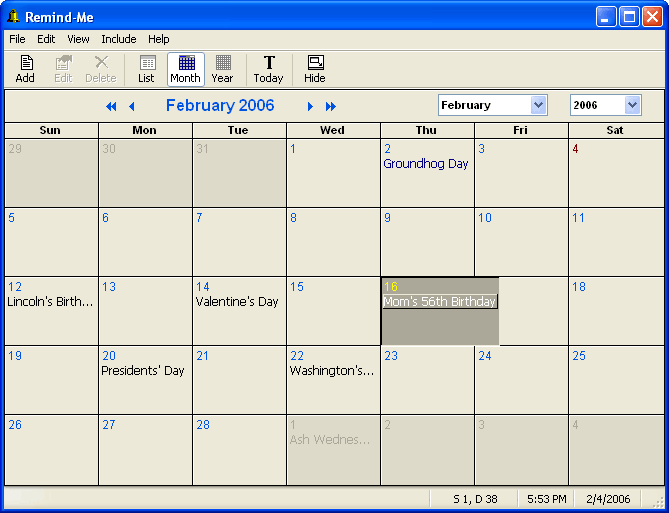Select the Lincoln's Birth... event
669x513 pixels.
tap(50, 302)
